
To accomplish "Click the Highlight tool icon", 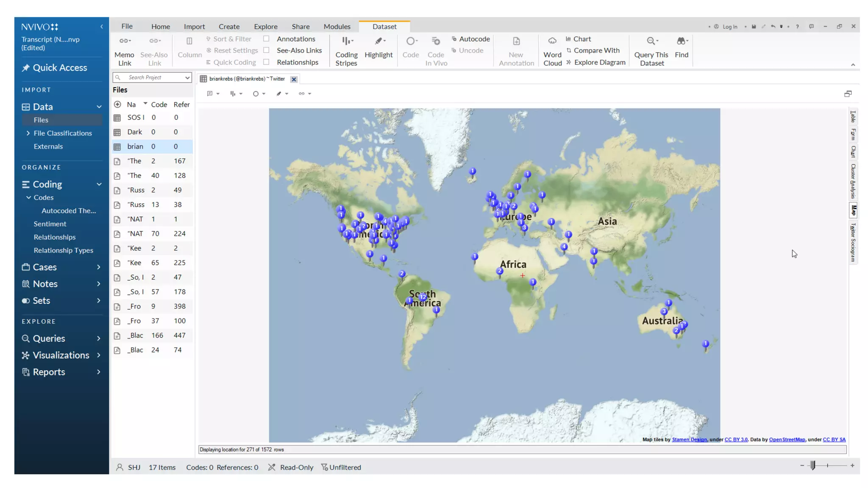I will tap(378, 41).
